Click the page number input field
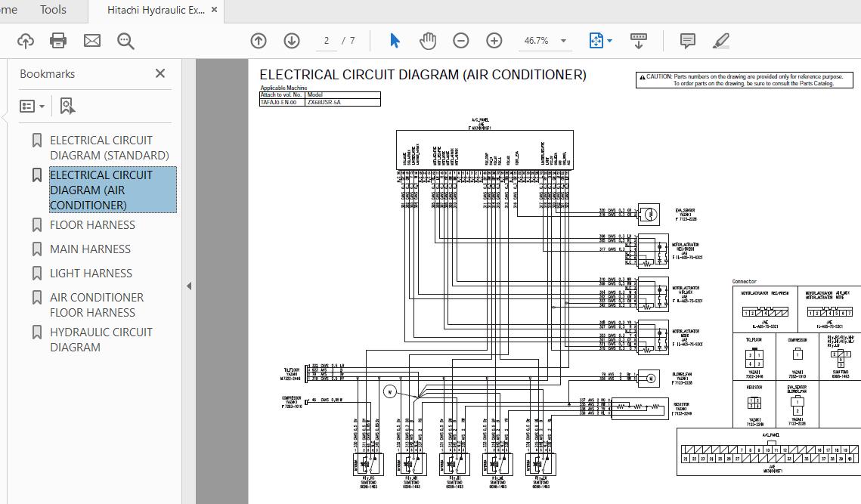The height and width of the screenshot is (504, 861). coord(327,41)
